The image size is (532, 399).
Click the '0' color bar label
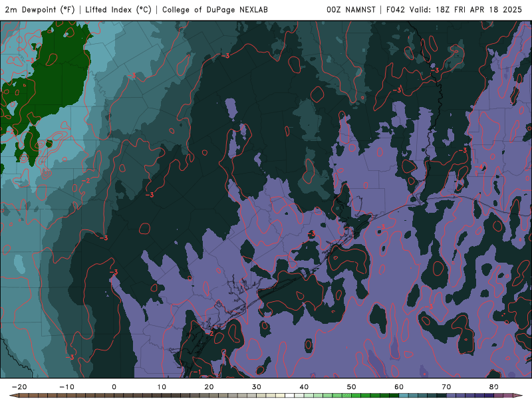[x=114, y=387]
